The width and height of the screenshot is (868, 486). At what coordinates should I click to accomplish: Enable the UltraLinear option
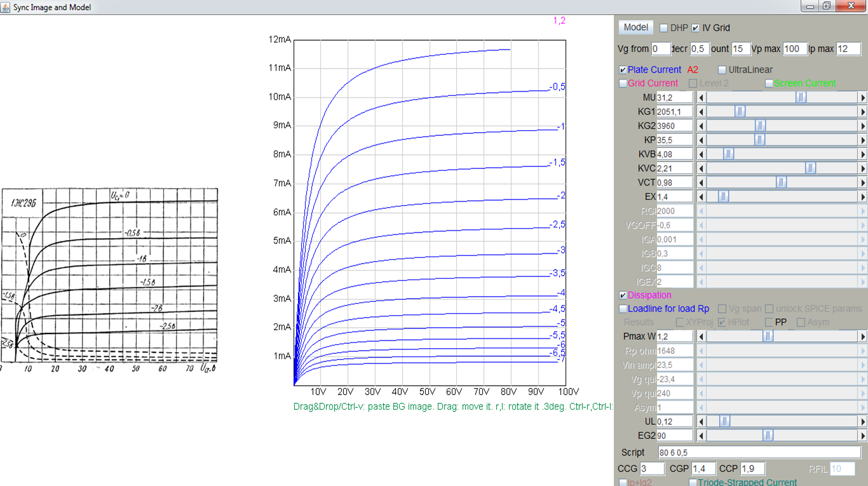pyautogui.click(x=722, y=70)
